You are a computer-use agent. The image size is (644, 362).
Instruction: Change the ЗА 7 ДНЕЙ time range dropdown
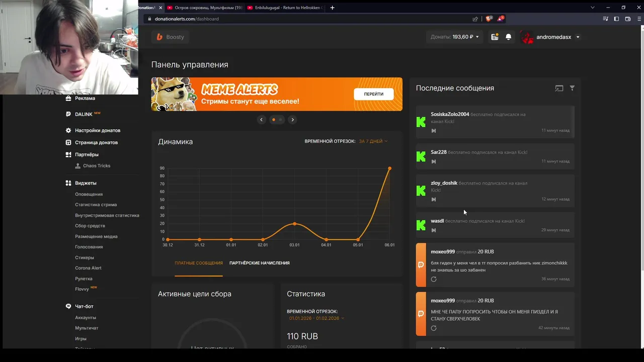(373, 141)
